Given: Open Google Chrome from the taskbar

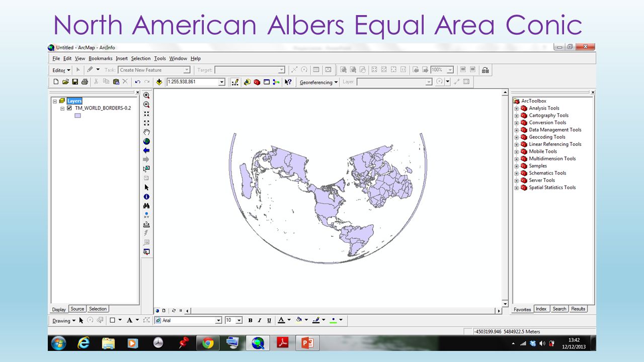Looking at the screenshot, I should coord(208,343).
